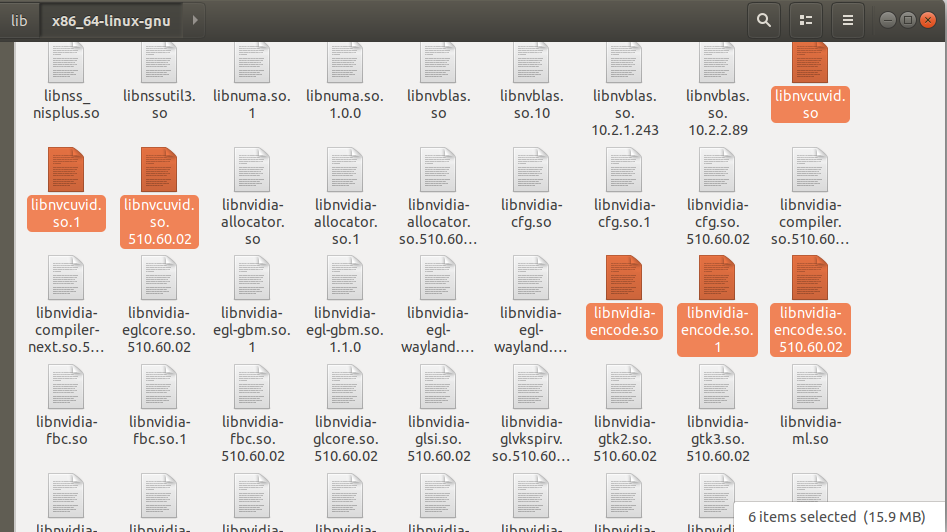Click the highlighted libnvcuvid.so.1 file icon
The width and height of the screenshot is (947, 532).
(66, 170)
